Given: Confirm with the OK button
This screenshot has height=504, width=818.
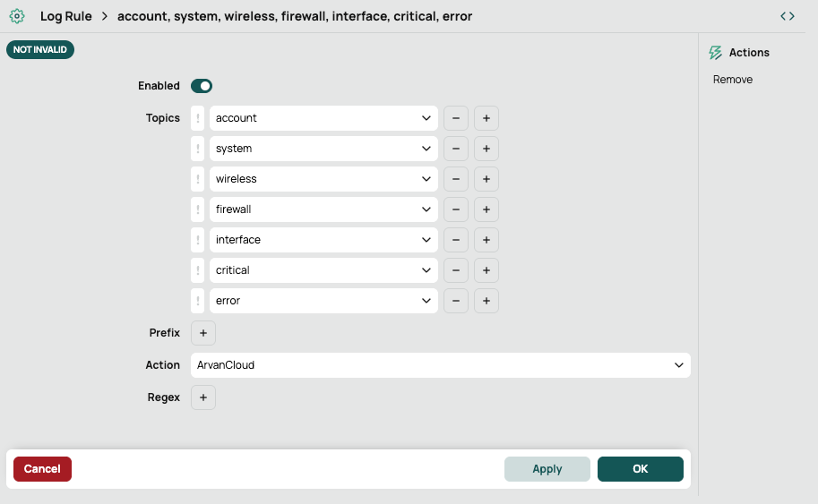Looking at the screenshot, I should (640, 469).
